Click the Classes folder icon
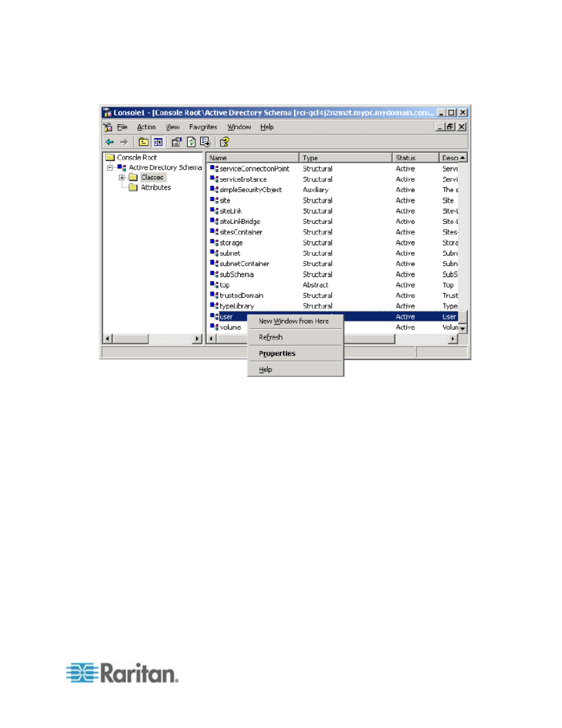 coord(133,177)
